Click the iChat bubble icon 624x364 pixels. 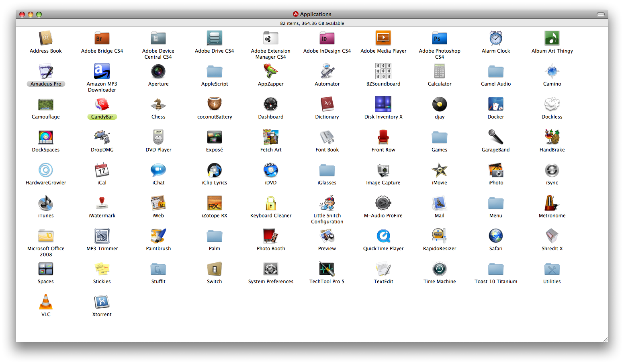[158, 170]
